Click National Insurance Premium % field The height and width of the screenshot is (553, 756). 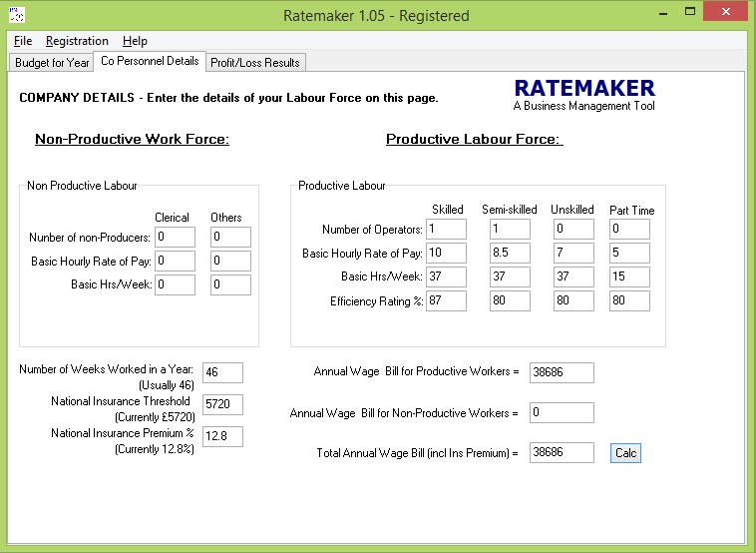222,436
